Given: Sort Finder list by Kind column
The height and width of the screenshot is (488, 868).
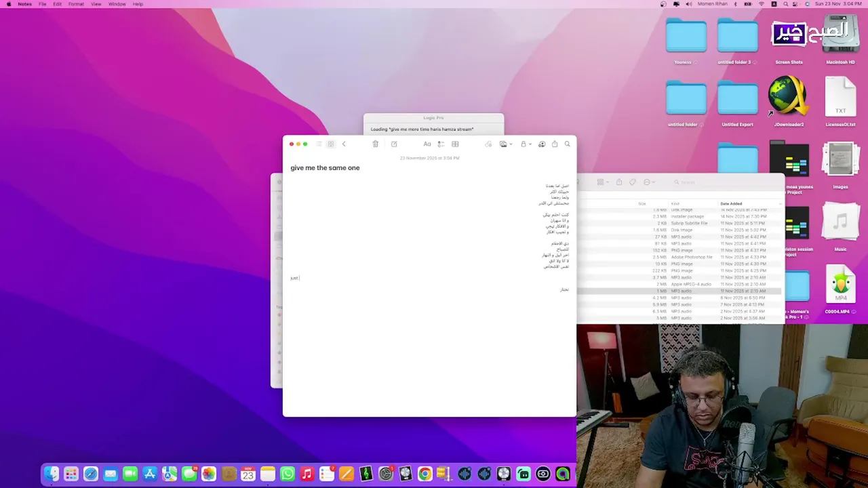Looking at the screenshot, I should pyautogui.click(x=675, y=203).
